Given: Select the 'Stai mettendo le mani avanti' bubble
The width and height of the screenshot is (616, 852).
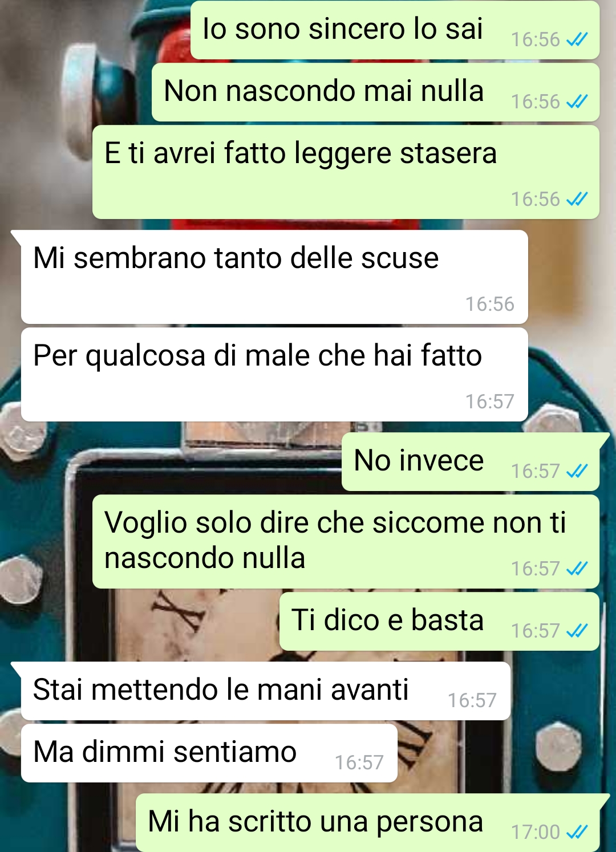Looking at the screenshot, I should coord(266,691).
